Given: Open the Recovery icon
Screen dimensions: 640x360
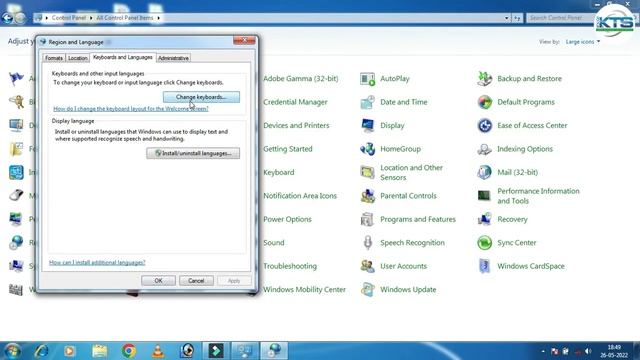Looking at the screenshot, I should coord(484,219).
